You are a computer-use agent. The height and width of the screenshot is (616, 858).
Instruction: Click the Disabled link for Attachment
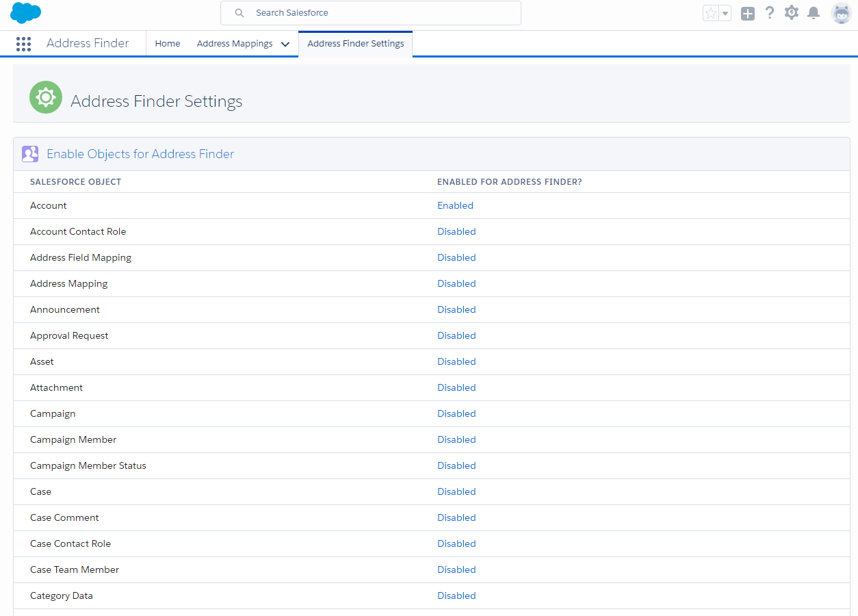pos(456,387)
